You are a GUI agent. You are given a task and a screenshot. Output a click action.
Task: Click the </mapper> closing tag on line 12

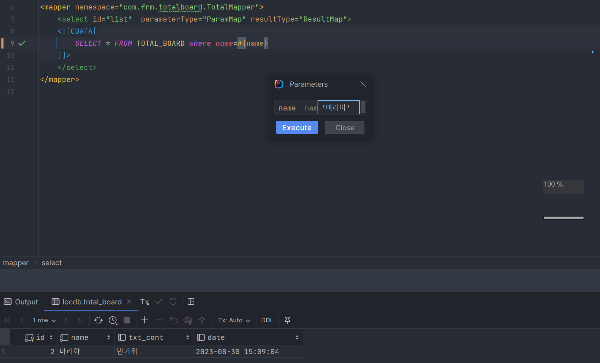[x=60, y=80]
